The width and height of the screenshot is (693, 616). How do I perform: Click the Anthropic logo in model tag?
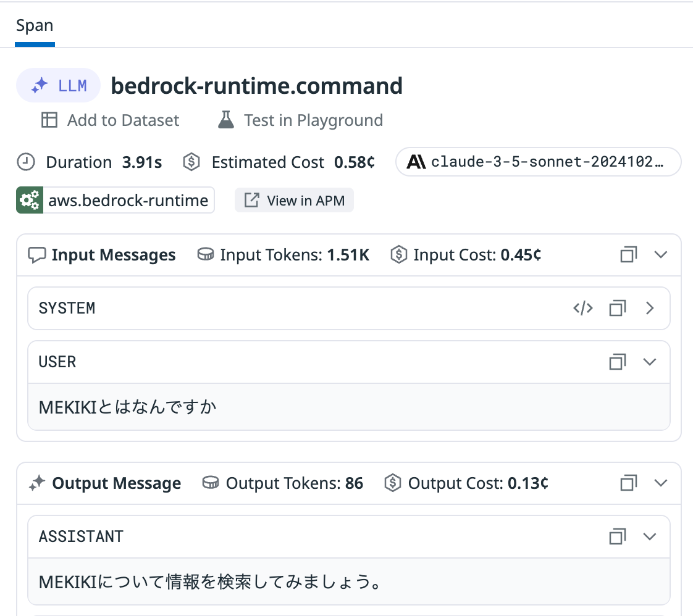(416, 162)
